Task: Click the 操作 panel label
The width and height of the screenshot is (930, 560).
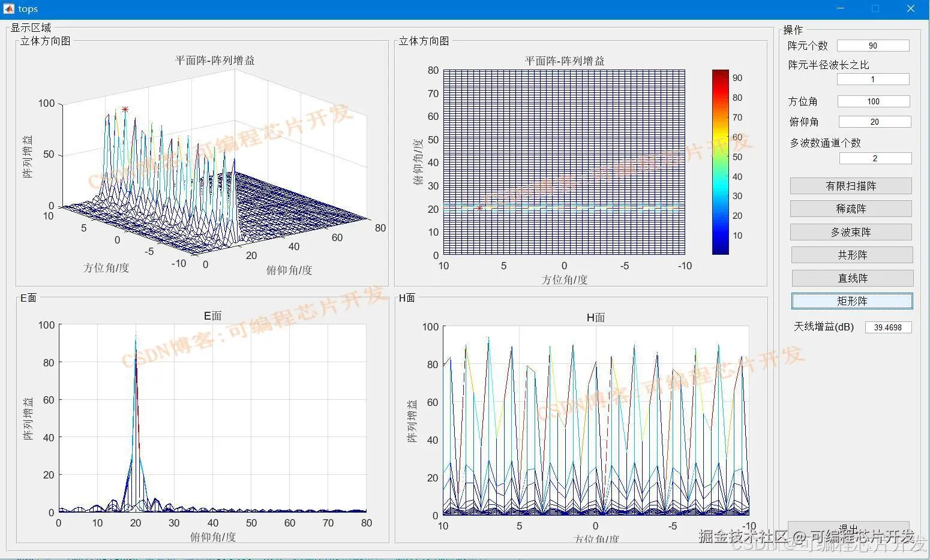Action: point(793,29)
